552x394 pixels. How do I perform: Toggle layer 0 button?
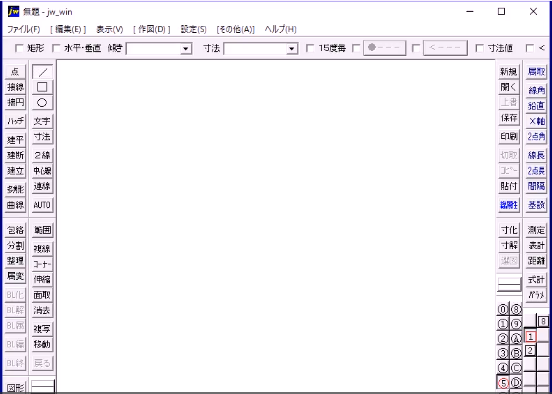[x=503, y=309]
